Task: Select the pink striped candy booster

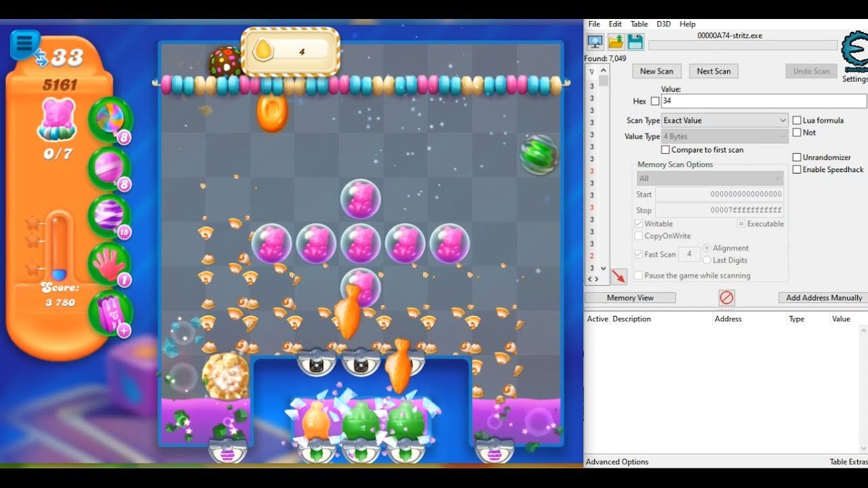Action: coord(111,167)
